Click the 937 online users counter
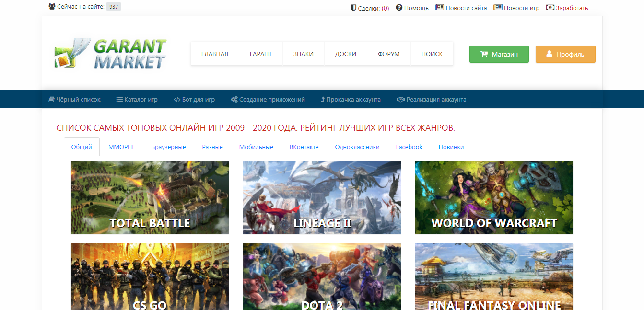644x310 pixels. (114, 7)
